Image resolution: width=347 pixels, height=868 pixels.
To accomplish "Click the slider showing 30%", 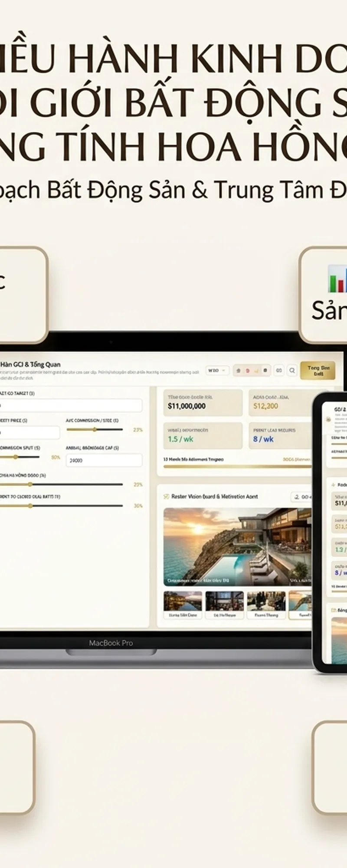I will click(61, 506).
